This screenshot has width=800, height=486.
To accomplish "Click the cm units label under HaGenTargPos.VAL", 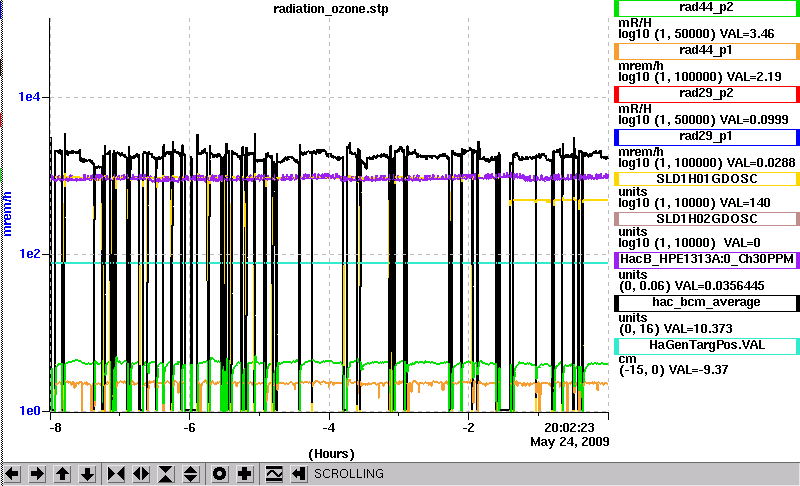I will (627, 359).
